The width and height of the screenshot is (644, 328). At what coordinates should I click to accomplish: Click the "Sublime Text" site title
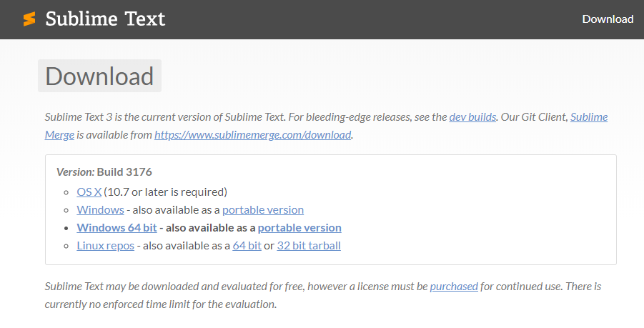click(x=105, y=19)
